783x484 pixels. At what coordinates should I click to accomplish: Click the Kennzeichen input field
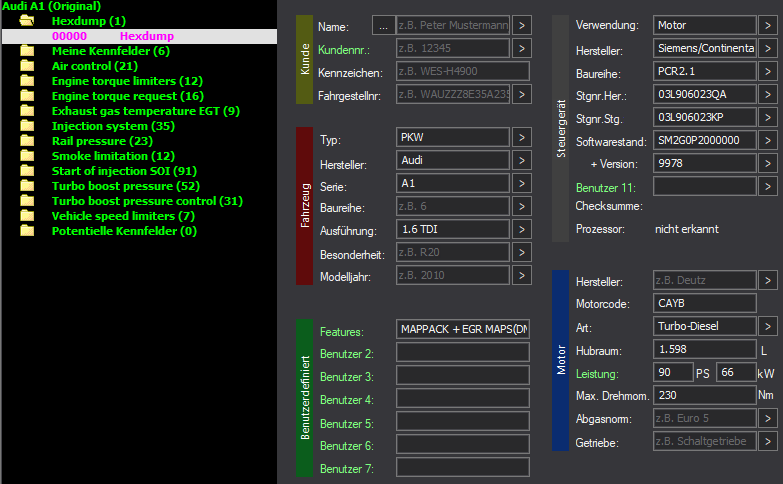click(x=463, y=71)
